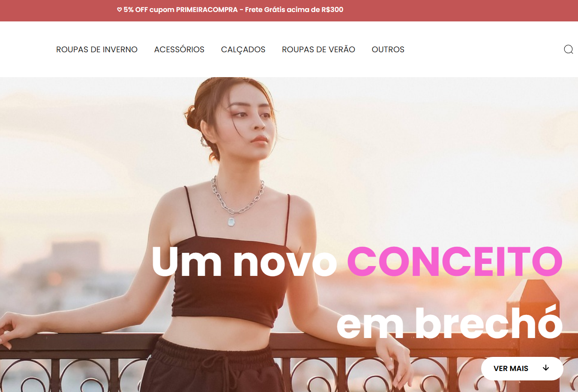Click the 'em brechó' headline text

pyautogui.click(x=449, y=323)
